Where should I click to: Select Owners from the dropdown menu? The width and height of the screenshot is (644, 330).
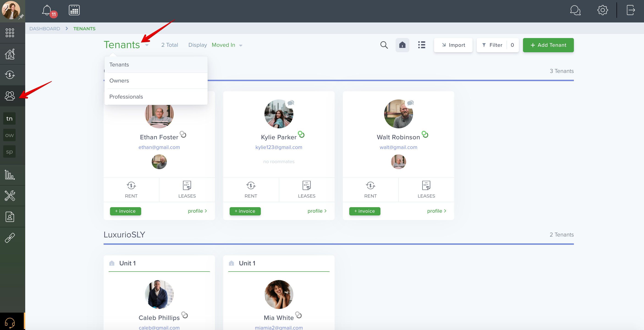click(156, 80)
